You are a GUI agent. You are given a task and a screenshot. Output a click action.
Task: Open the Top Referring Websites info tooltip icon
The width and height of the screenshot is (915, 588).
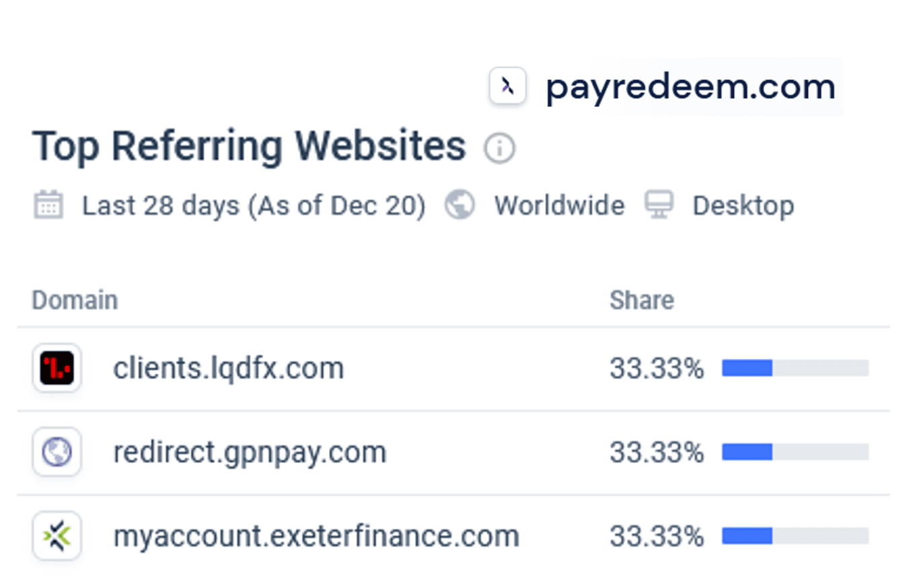(501, 147)
